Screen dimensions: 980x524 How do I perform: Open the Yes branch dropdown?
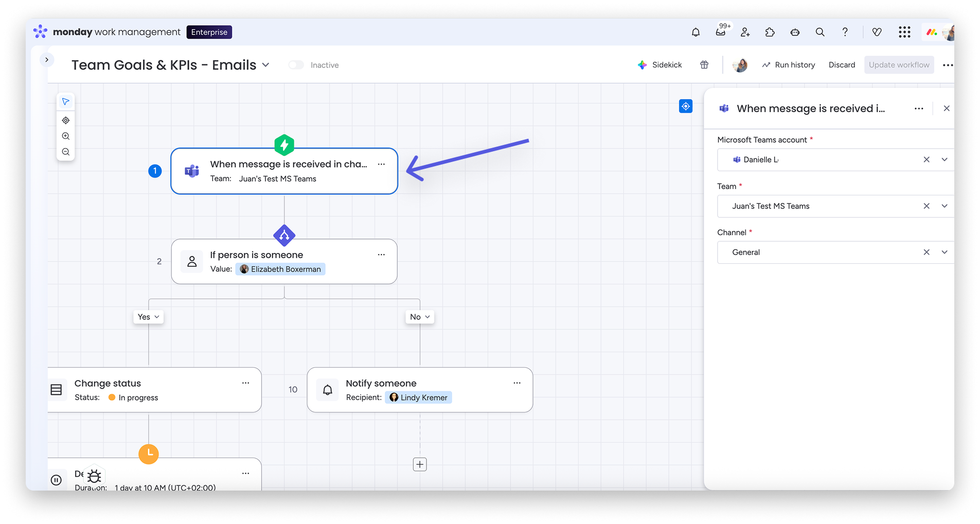pyautogui.click(x=149, y=317)
